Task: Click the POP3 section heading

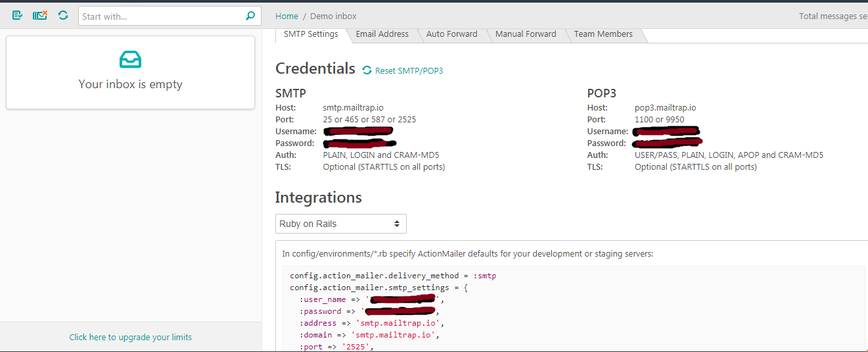Action: coord(601,93)
